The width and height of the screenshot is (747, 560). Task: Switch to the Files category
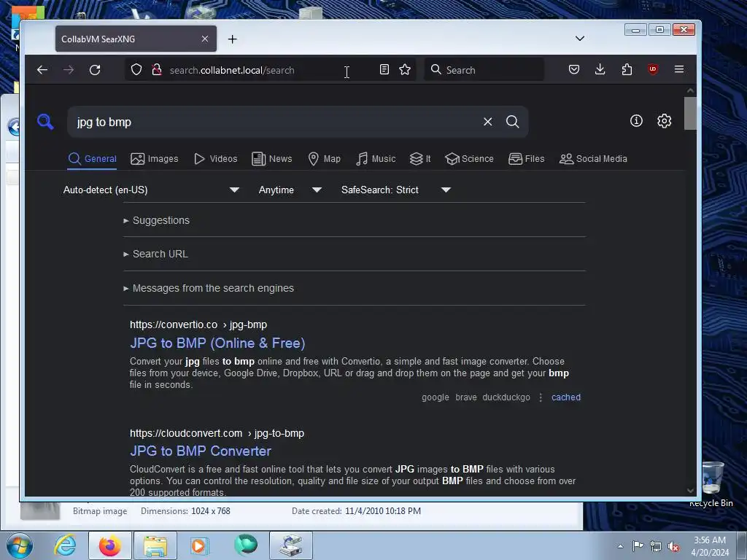(x=527, y=158)
